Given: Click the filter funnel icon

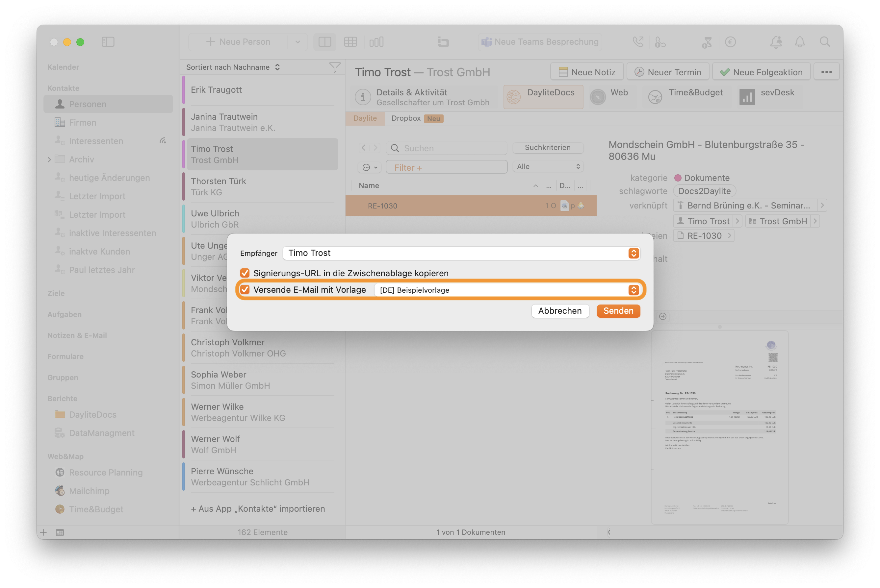Looking at the screenshot, I should (x=335, y=67).
